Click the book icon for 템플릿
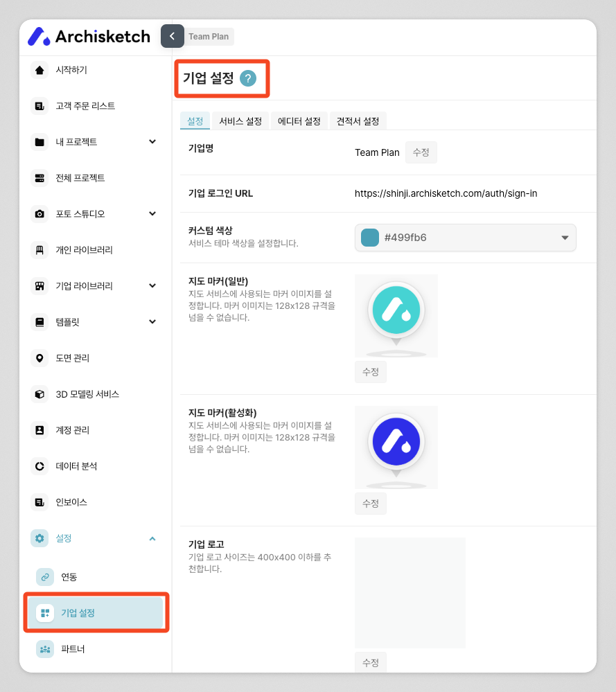Image resolution: width=616 pixels, height=692 pixels. (x=39, y=321)
